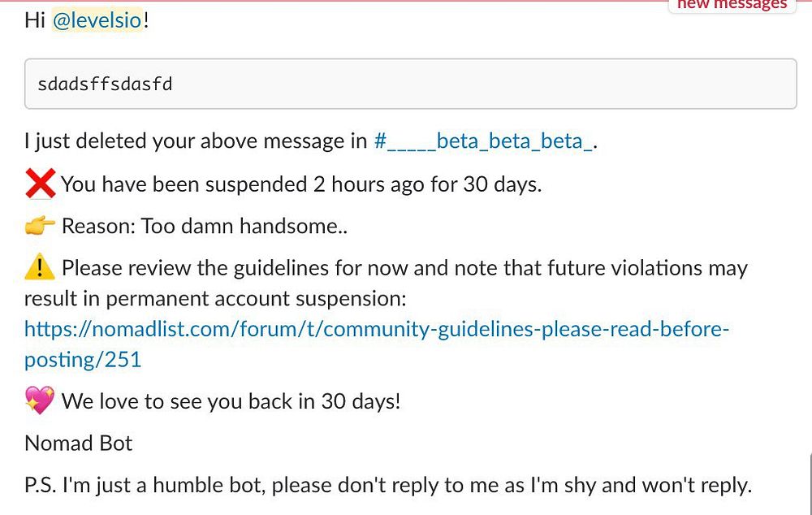Click the "for 30 days" suspension duration text
This screenshot has height=515, width=812.
pyautogui.click(x=486, y=184)
